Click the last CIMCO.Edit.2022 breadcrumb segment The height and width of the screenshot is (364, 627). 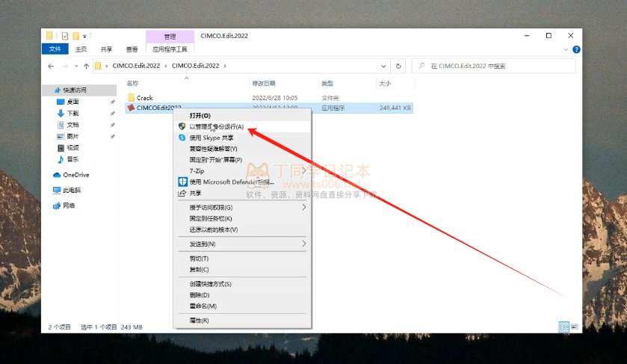196,66
